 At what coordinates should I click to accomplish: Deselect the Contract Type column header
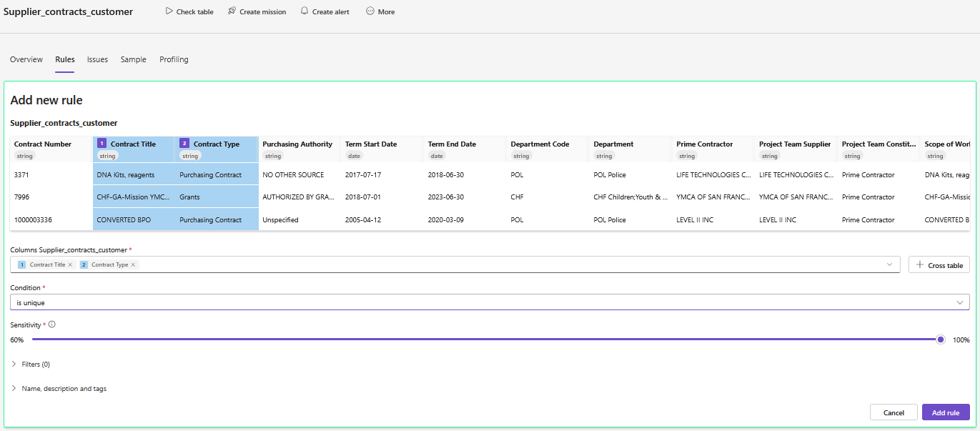coord(216,144)
